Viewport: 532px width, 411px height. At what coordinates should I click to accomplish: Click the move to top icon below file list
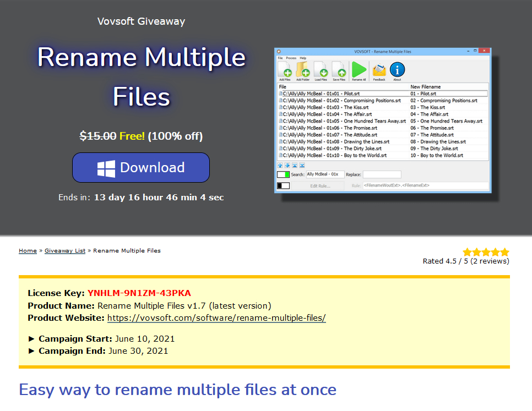coord(295,166)
